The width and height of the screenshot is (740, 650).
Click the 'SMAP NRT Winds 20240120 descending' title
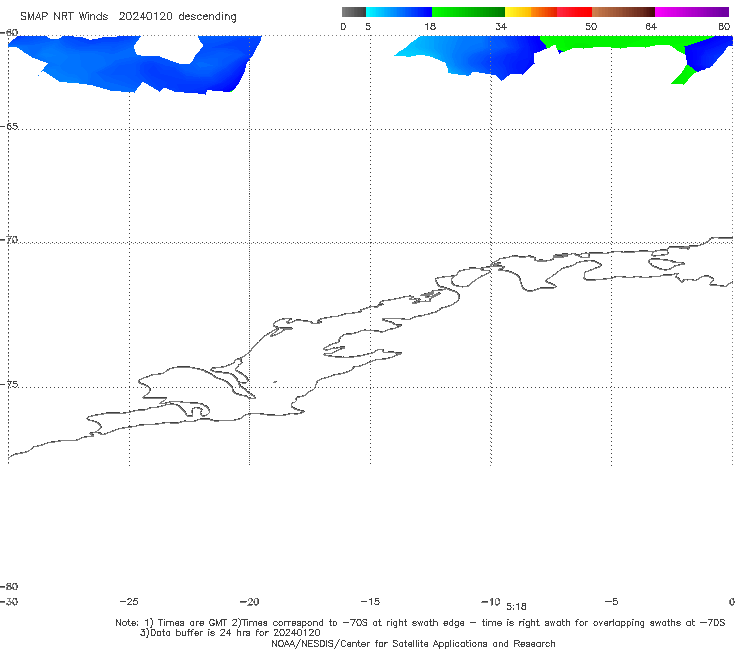point(128,16)
